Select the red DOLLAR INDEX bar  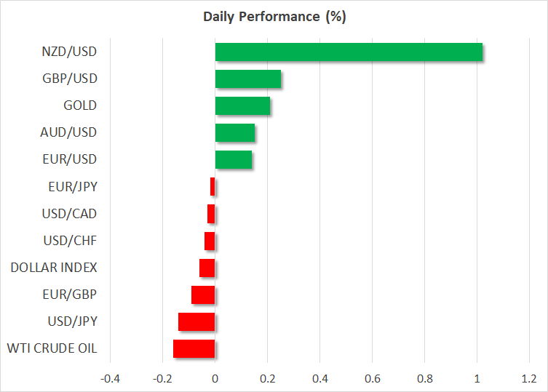(x=207, y=268)
